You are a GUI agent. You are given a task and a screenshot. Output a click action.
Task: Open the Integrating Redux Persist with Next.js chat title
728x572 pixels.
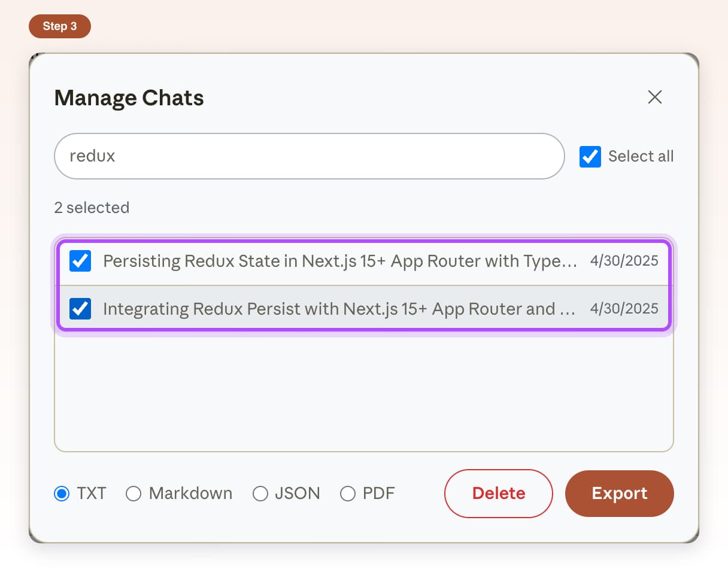click(x=339, y=309)
